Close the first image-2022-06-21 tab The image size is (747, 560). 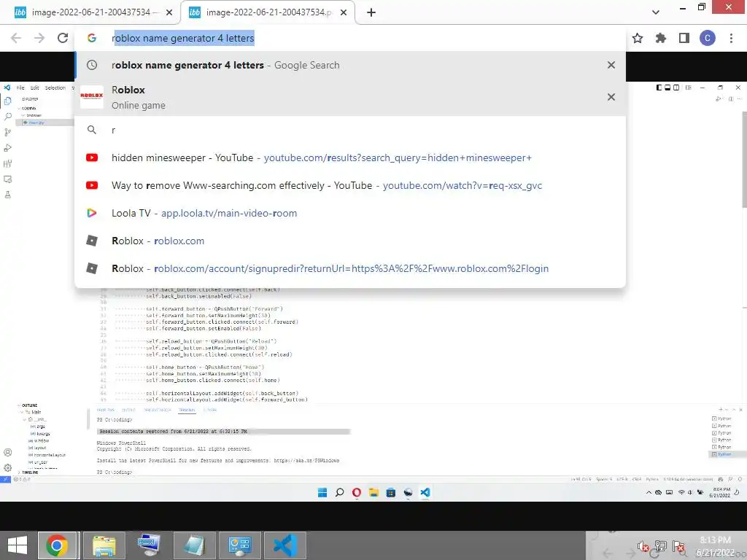[169, 12]
